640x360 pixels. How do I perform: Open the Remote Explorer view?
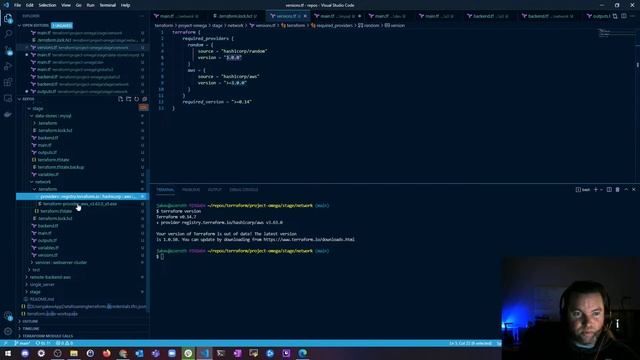click(x=8, y=98)
